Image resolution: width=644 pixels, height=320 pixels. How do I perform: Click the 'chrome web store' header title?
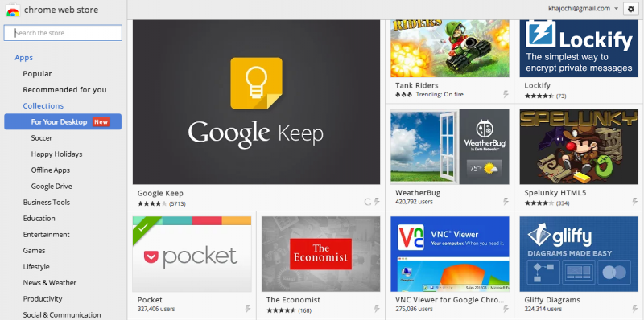pyautogui.click(x=61, y=10)
